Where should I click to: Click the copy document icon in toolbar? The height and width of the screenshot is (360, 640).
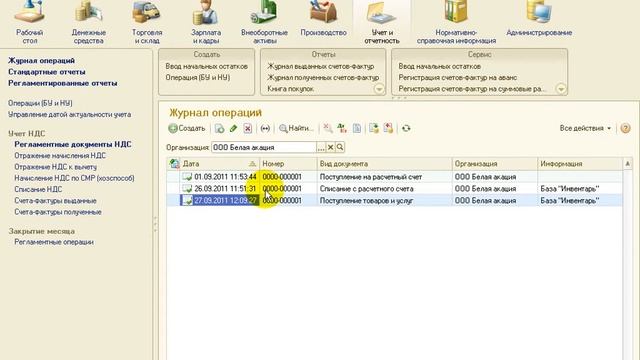coord(219,129)
